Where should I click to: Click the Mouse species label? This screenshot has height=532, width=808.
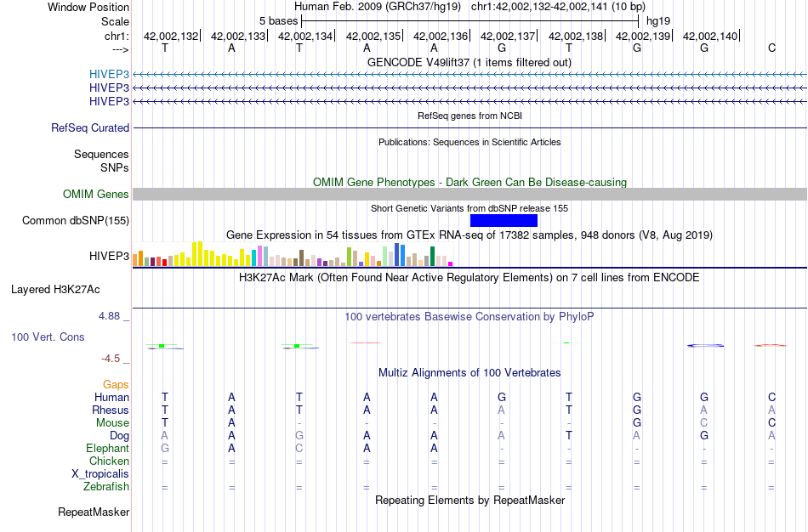pyautogui.click(x=112, y=423)
